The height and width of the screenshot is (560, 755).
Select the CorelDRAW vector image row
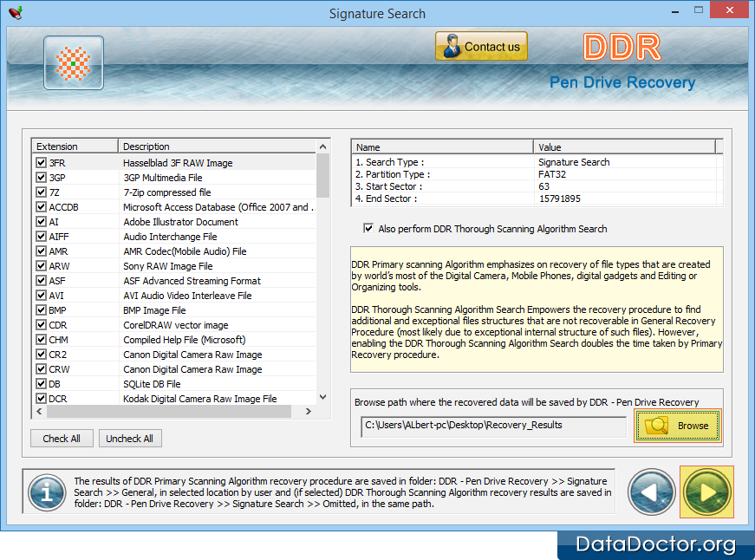pyautogui.click(x=174, y=325)
